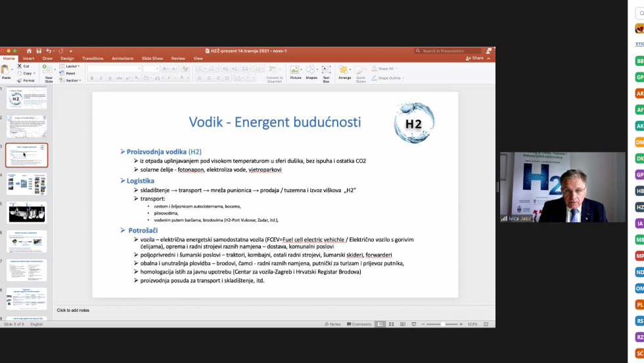Open the Slide Show tab

[152, 59]
